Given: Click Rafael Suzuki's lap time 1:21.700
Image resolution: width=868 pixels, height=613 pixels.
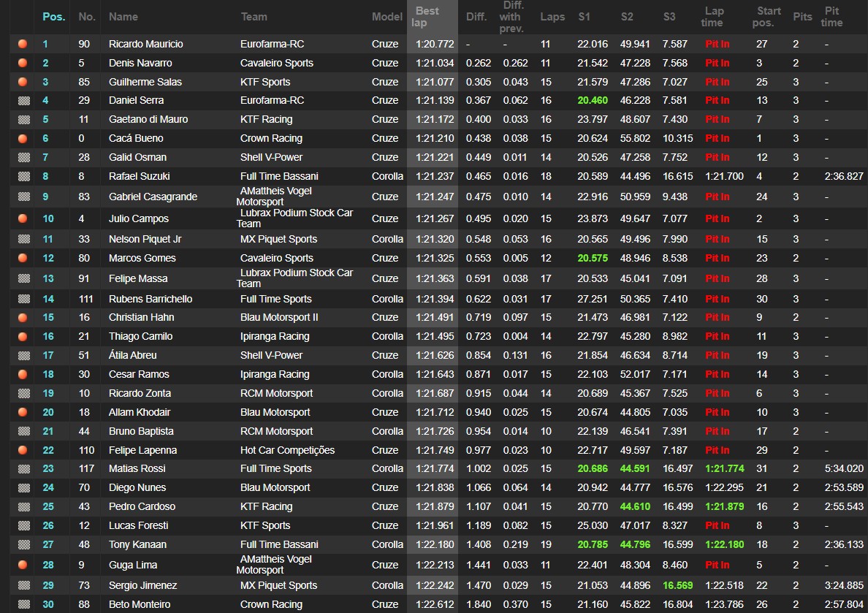Looking at the screenshot, I should (x=724, y=176).
